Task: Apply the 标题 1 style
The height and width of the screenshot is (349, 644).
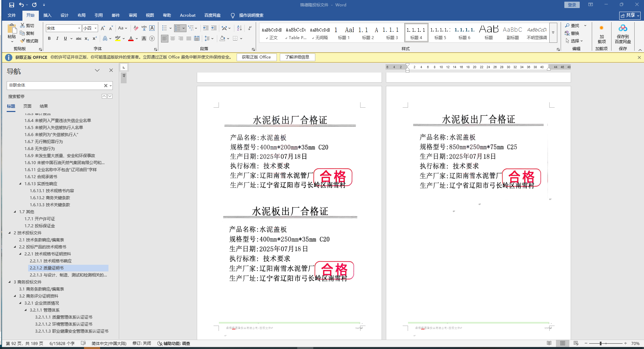Action: pos(344,33)
